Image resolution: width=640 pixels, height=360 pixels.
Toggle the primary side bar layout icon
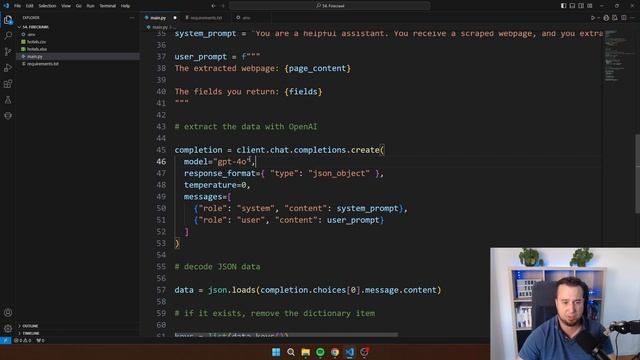[x=563, y=6]
